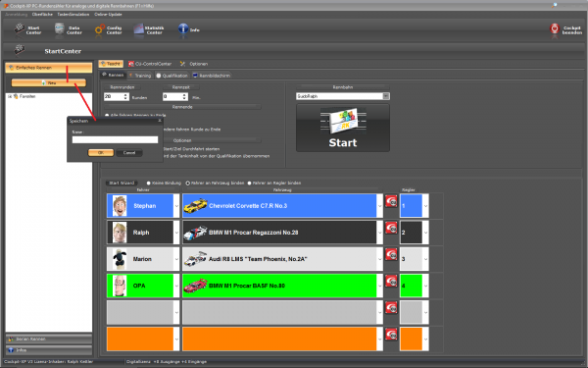This screenshot has height=368, width=588.
Task: Open the Start Center toolbar icon
Action: tap(20, 28)
